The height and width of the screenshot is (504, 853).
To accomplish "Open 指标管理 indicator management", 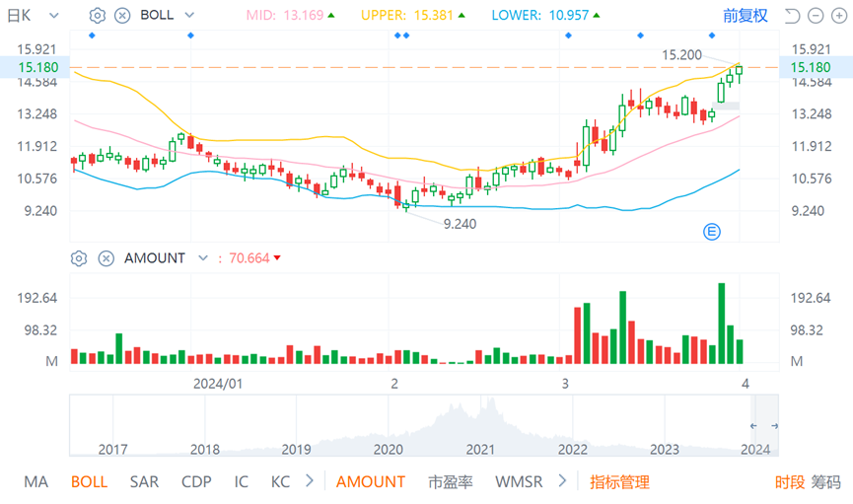I will 619,481.
